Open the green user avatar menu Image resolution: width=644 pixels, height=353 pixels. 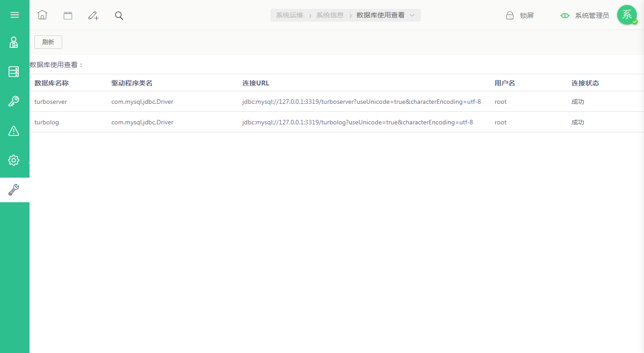pos(627,15)
